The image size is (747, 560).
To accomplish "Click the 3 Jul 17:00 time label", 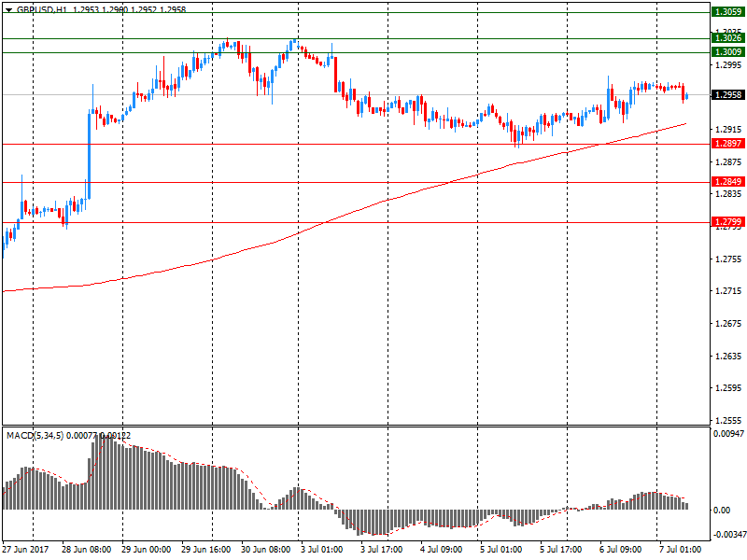I will [381, 549].
